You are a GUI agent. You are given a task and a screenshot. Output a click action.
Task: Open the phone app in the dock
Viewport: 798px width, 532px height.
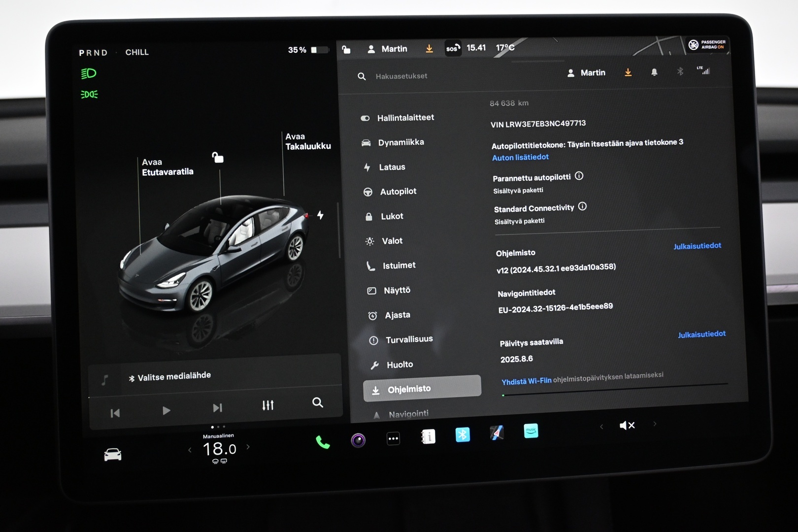tap(323, 442)
